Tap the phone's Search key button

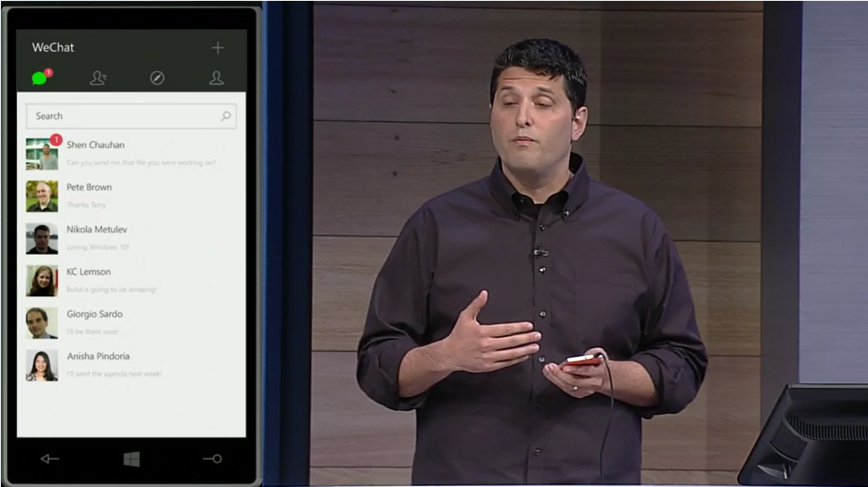[x=212, y=459]
